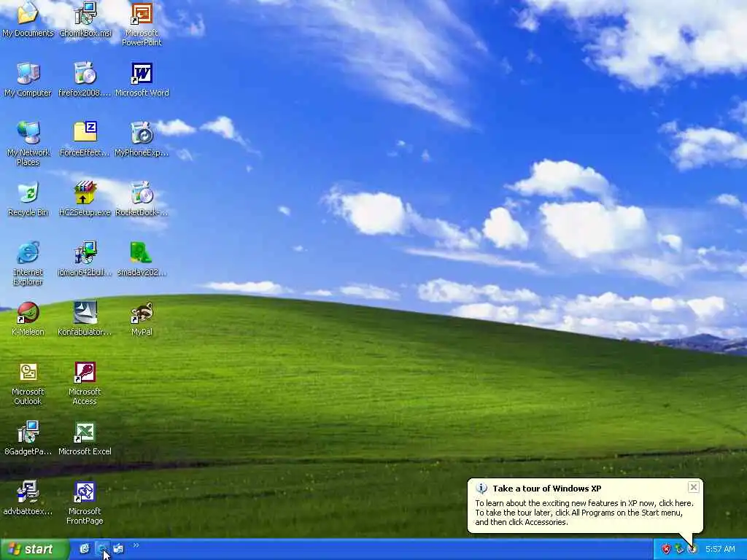
Task: Open the Start menu
Action: point(34,549)
